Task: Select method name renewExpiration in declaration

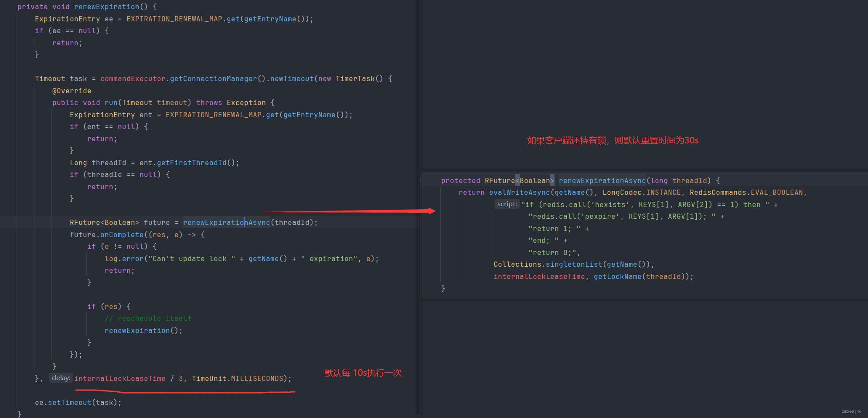Action: pos(107,7)
